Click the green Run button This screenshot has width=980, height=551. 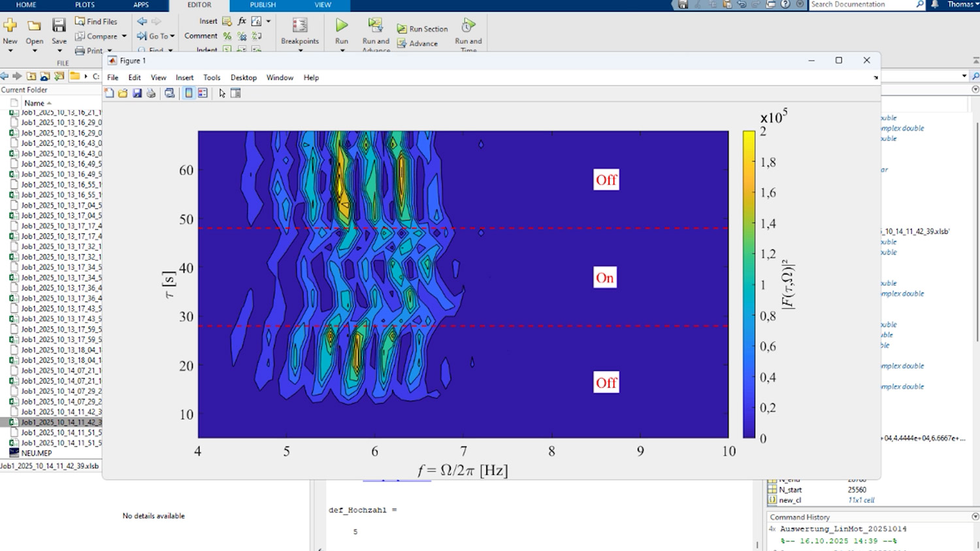(342, 26)
